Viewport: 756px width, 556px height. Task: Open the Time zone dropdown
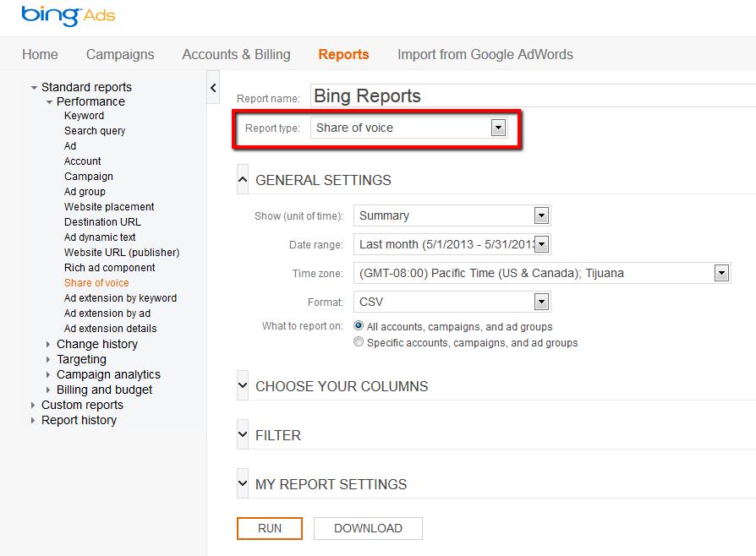pos(720,273)
